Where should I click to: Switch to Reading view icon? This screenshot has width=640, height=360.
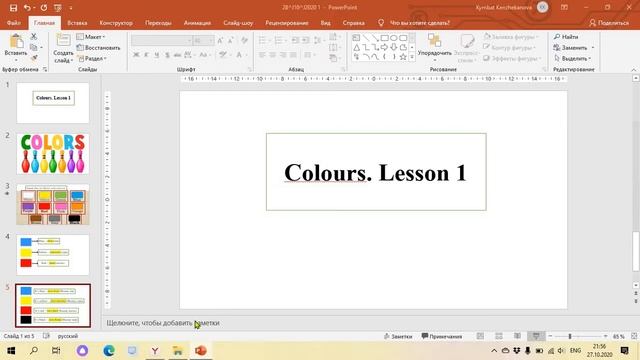(517, 336)
